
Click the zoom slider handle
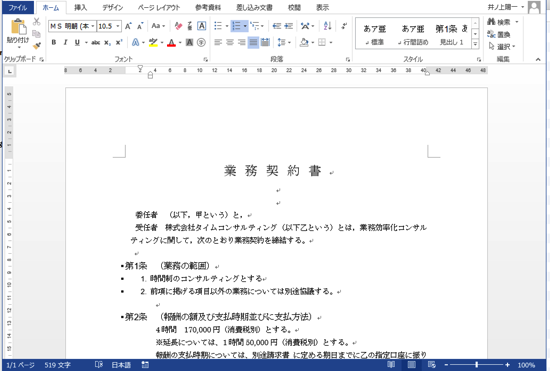[476, 365]
